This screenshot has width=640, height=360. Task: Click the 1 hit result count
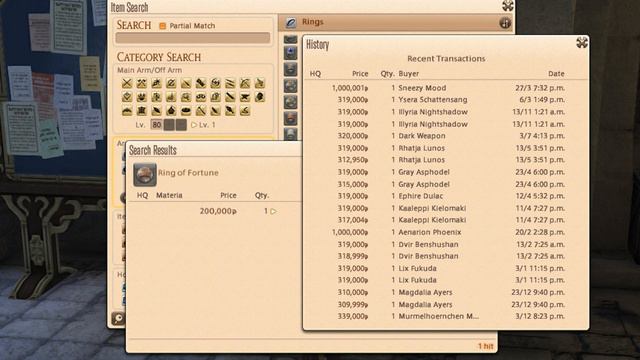pyautogui.click(x=486, y=346)
